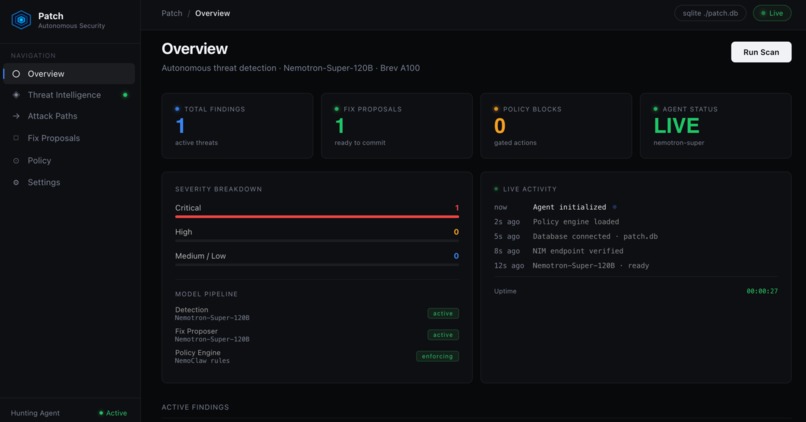This screenshot has width=806, height=422.
Task: Click the Severity Breakdown heading
Action: point(218,189)
